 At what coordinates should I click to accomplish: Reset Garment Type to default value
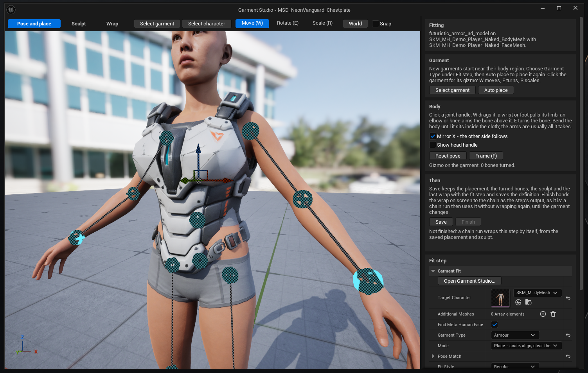click(x=568, y=335)
